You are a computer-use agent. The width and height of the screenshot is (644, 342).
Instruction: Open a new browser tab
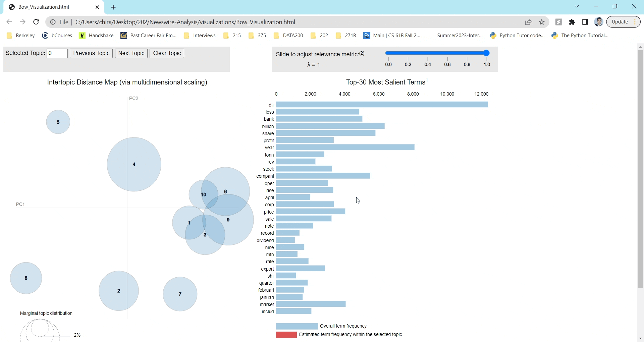point(113,7)
